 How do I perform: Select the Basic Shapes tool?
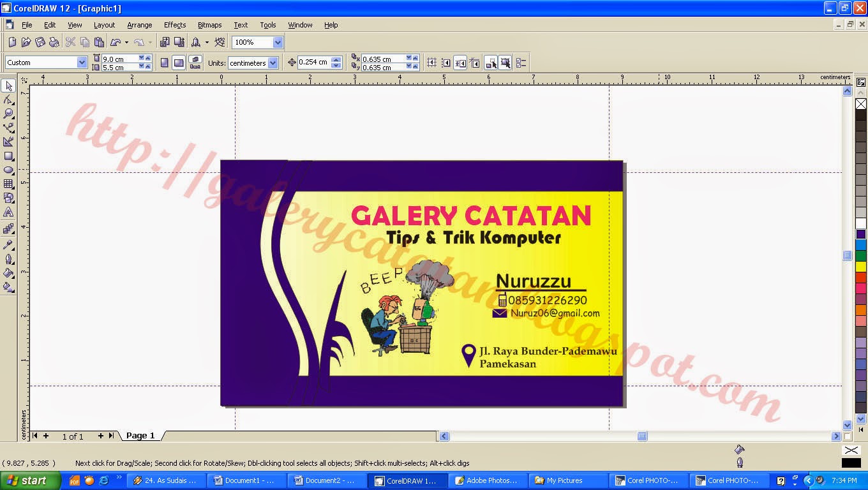pos(8,198)
